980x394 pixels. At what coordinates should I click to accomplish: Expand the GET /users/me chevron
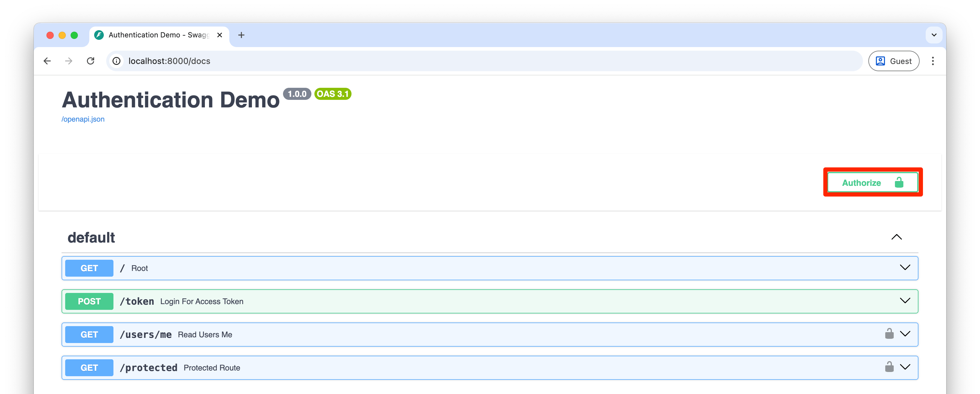[905, 334]
